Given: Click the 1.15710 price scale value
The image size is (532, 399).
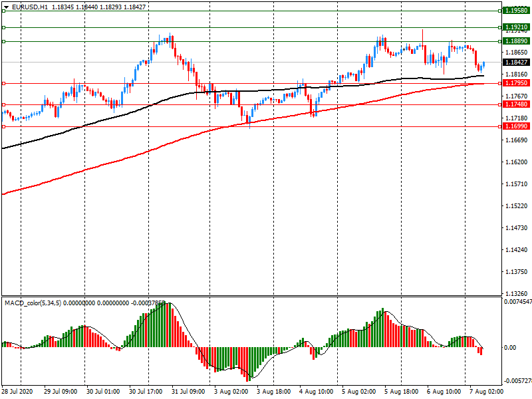Looking at the screenshot, I should [517, 184].
